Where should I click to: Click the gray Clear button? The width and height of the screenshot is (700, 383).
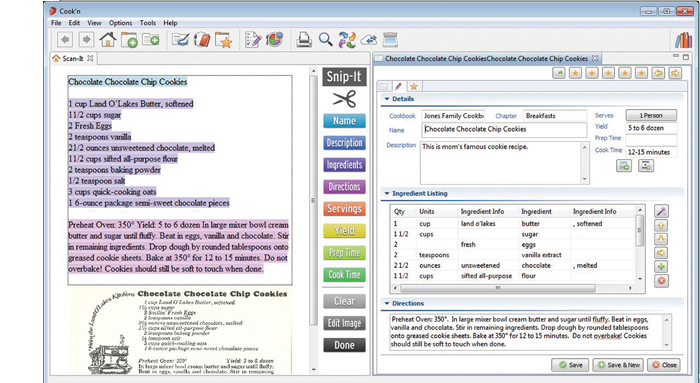pos(344,301)
